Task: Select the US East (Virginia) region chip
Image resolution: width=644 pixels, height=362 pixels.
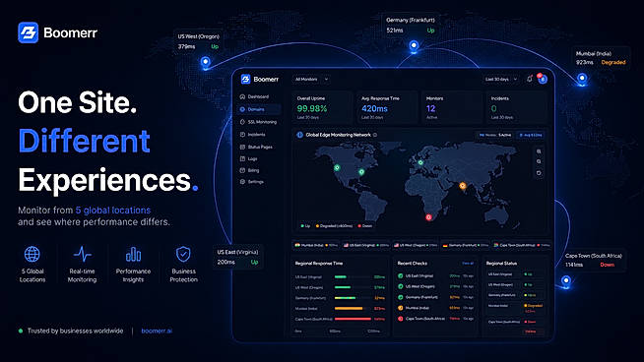Action: (x=366, y=245)
